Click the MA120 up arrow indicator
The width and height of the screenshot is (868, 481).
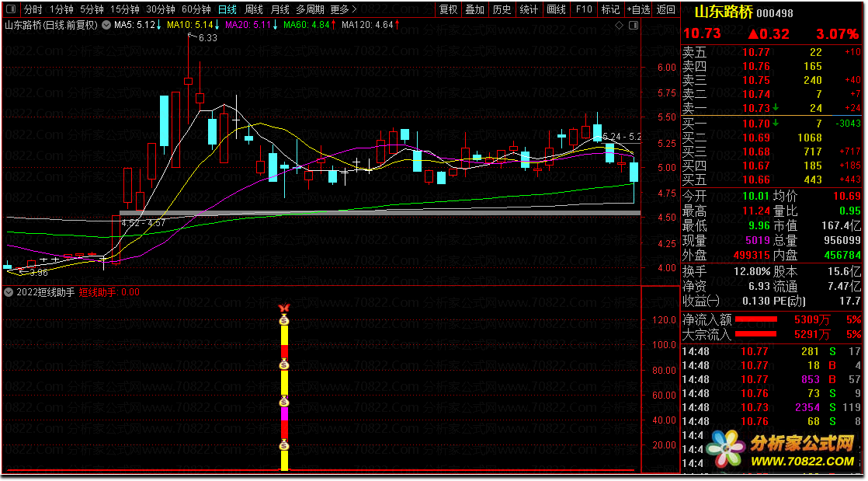pos(397,25)
